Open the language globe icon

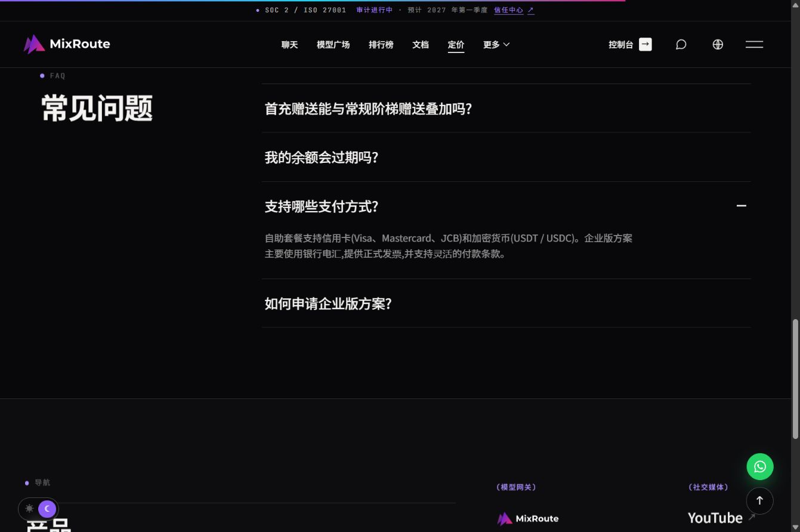[x=718, y=44]
